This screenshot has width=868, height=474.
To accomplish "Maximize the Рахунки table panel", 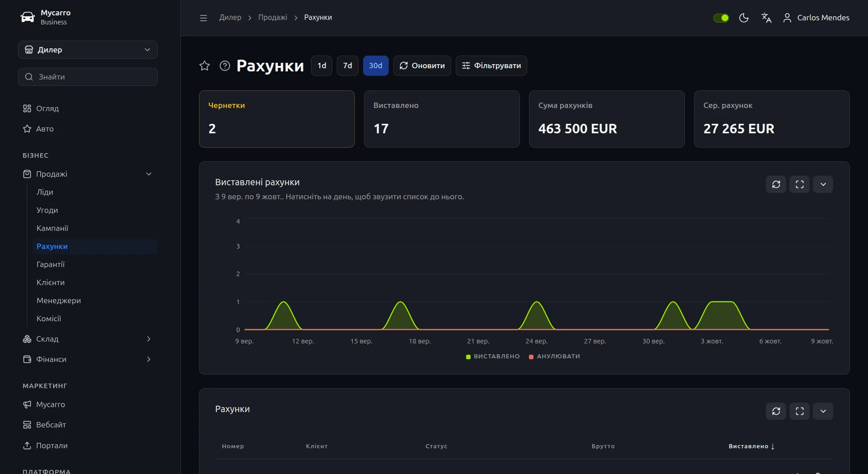I will tap(800, 411).
